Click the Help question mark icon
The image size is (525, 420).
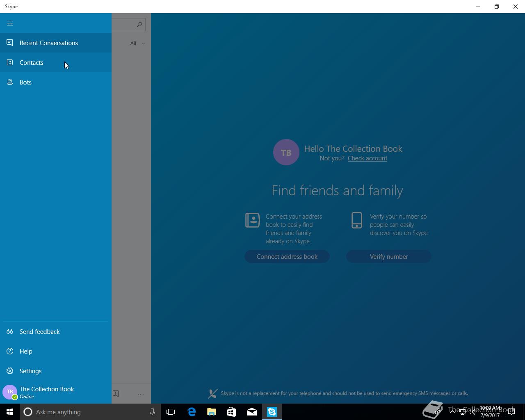click(10, 351)
